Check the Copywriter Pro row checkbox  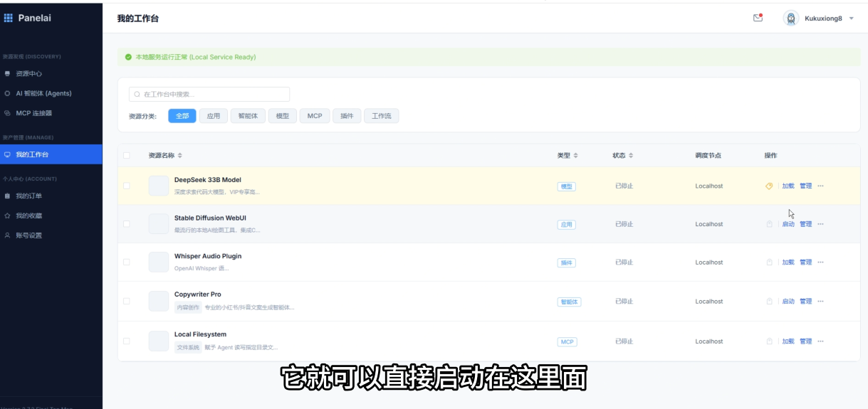(127, 301)
